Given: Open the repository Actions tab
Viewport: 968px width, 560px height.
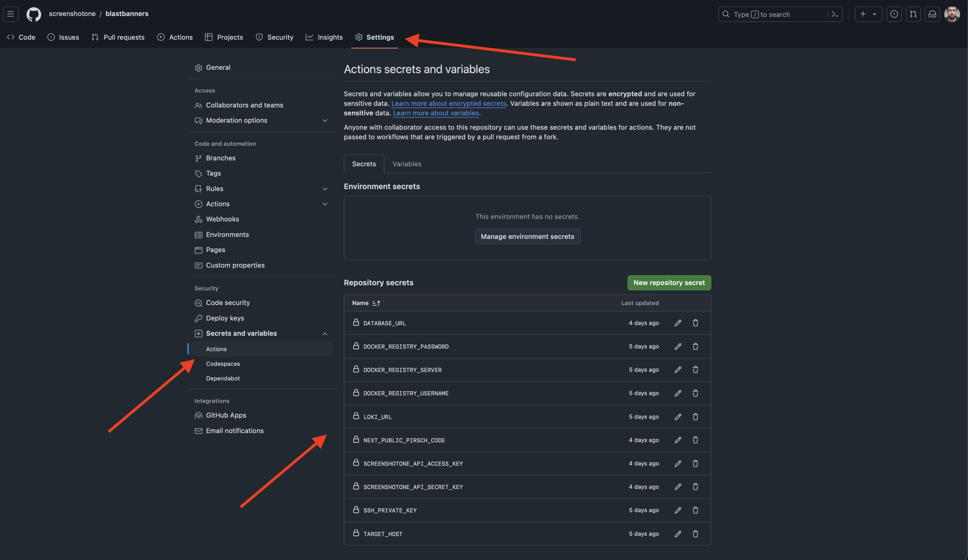Looking at the screenshot, I should [175, 37].
